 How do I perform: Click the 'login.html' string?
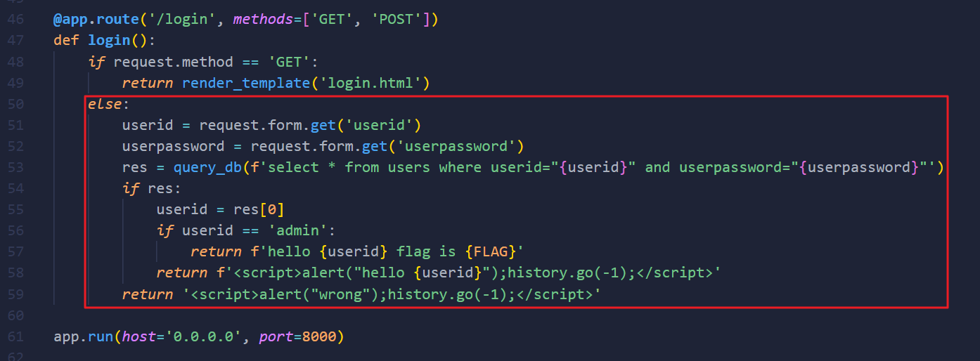pyautogui.click(x=370, y=83)
